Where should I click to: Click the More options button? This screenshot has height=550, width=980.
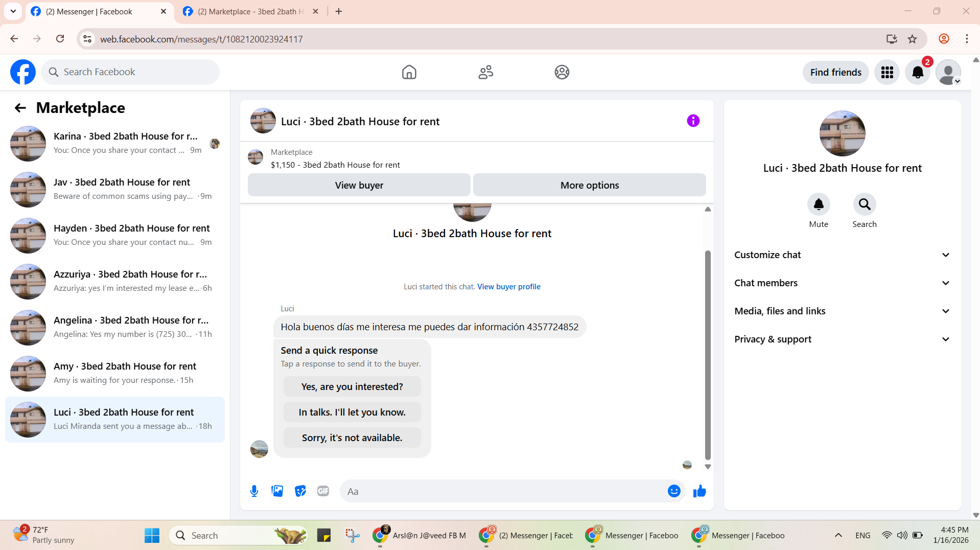[x=590, y=185]
